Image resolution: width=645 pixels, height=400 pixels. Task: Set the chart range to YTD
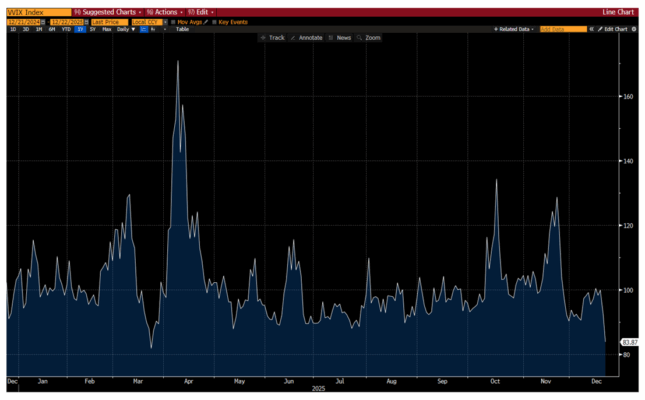pyautogui.click(x=65, y=29)
